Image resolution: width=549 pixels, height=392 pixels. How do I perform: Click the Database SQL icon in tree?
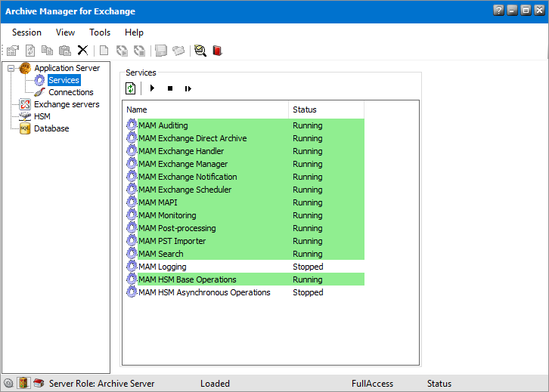coord(25,128)
